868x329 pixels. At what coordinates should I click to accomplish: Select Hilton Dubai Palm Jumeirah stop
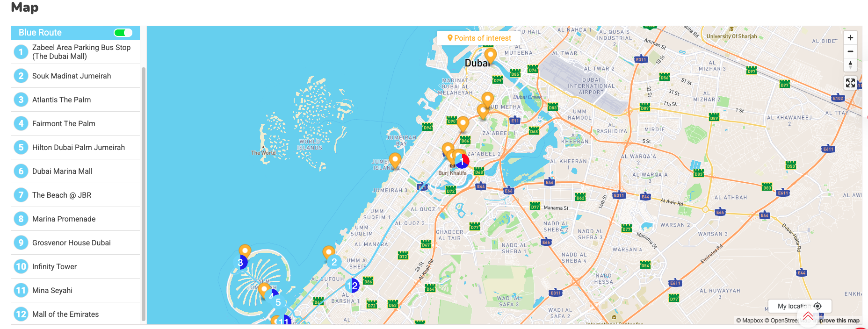(x=76, y=147)
